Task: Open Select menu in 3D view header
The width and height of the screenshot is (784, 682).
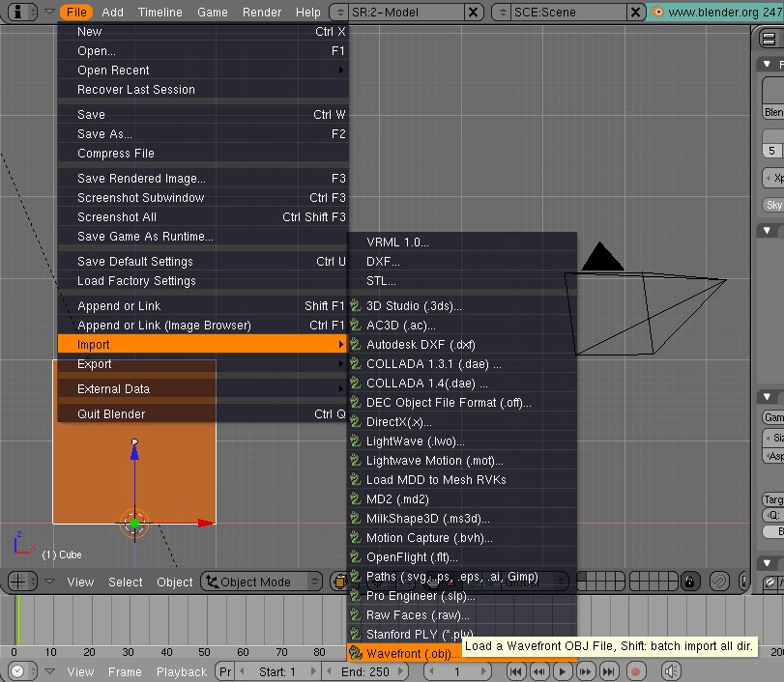Action: click(125, 582)
